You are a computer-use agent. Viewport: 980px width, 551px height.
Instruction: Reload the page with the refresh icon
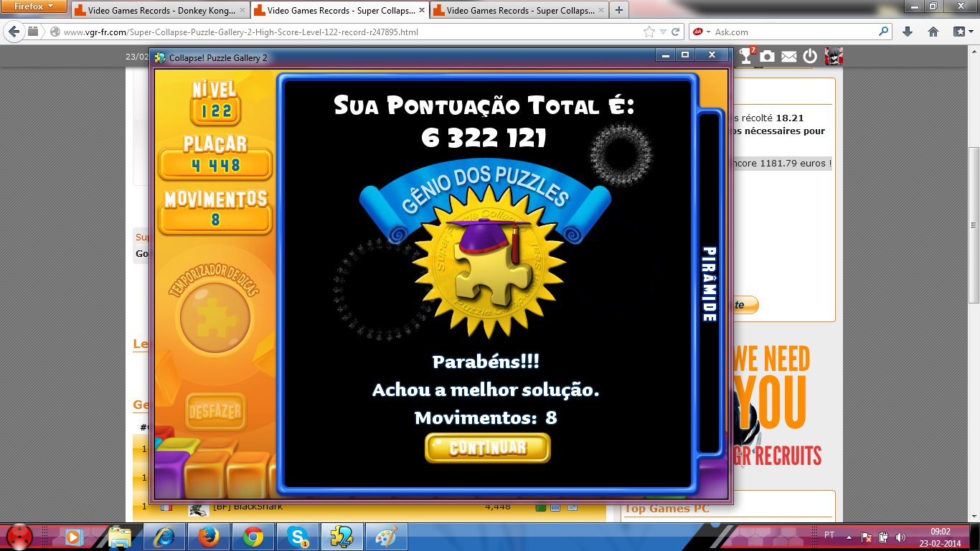(x=676, y=32)
